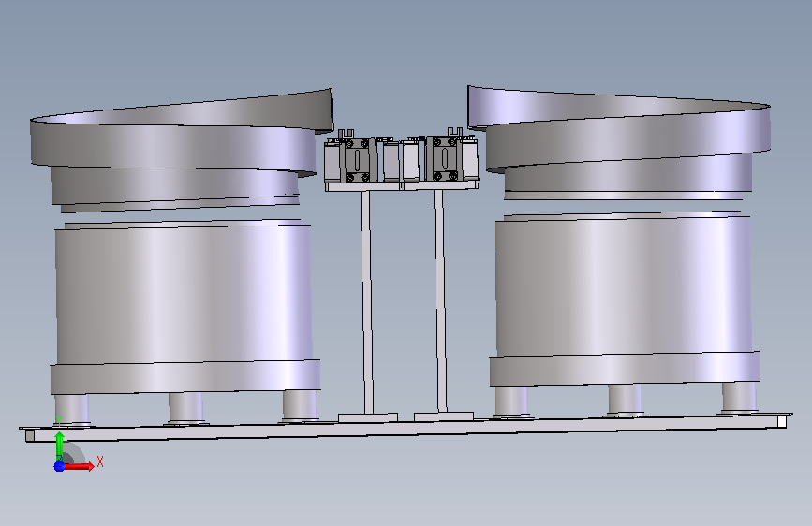Select the left thin support post
The image size is (812, 526).
(x=367, y=301)
